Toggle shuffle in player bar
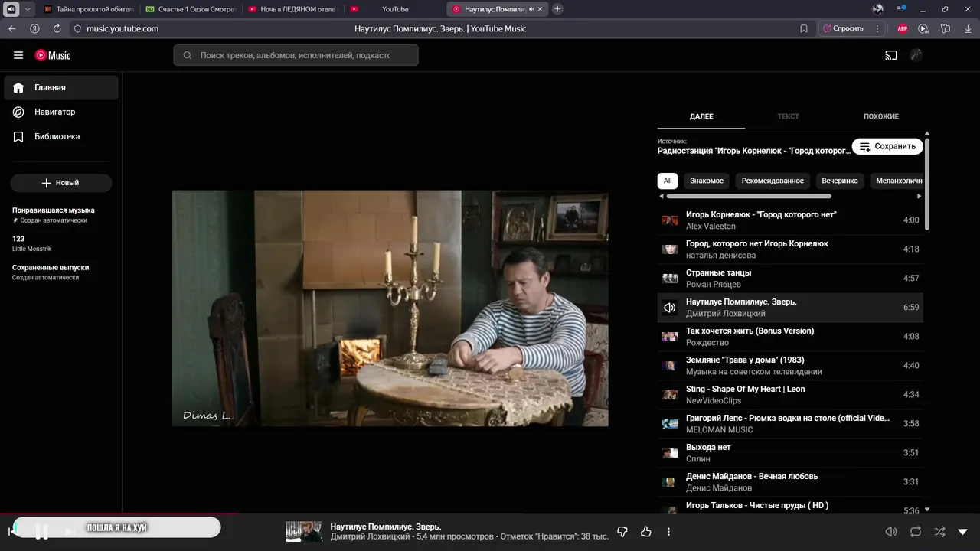980x551 pixels. (x=939, y=532)
